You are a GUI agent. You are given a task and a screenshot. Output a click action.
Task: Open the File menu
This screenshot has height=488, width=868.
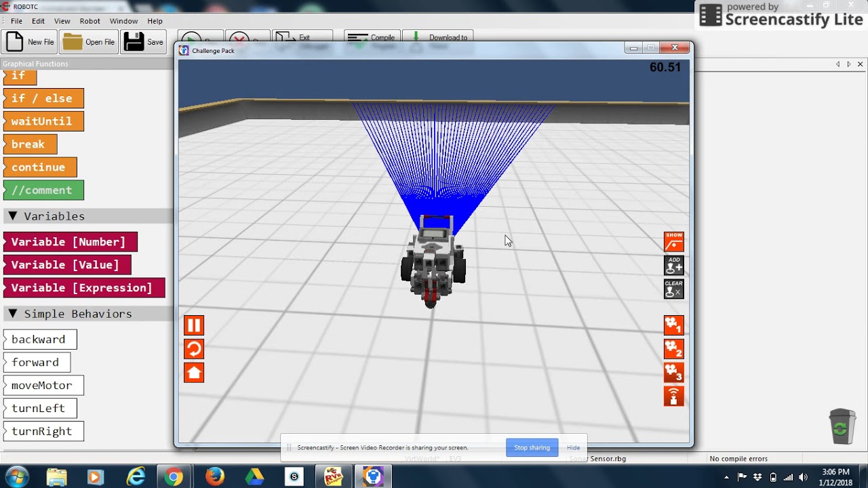[x=16, y=21]
